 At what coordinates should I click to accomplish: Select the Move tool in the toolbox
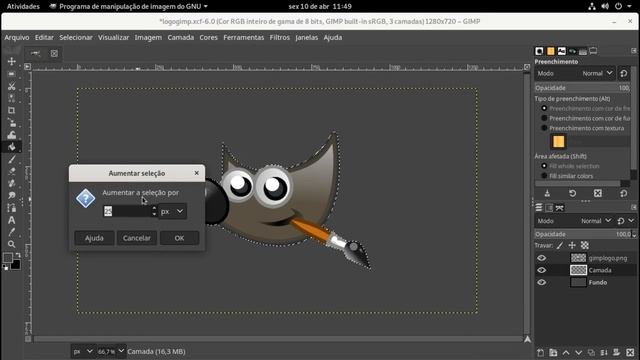[x=11, y=62]
